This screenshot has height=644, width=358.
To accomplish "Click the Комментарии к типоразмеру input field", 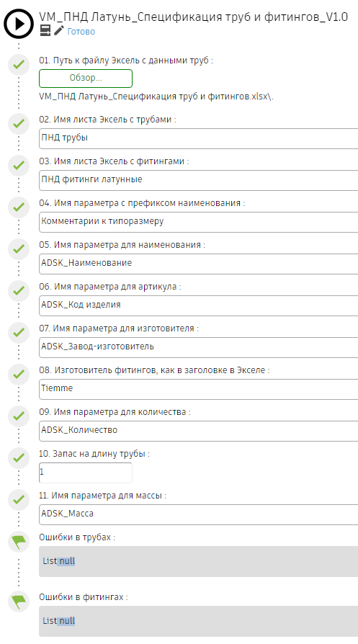I will coord(199,222).
